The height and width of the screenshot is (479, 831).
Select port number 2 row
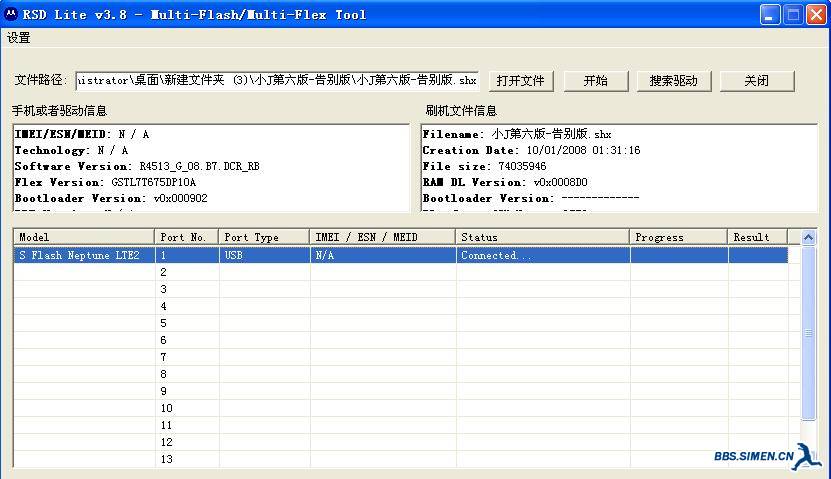(x=401, y=272)
